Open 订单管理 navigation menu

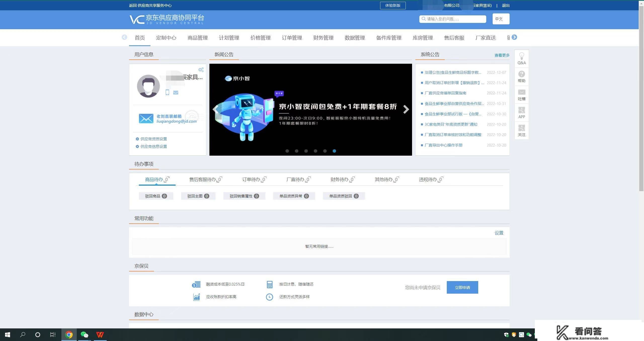tap(292, 38)
